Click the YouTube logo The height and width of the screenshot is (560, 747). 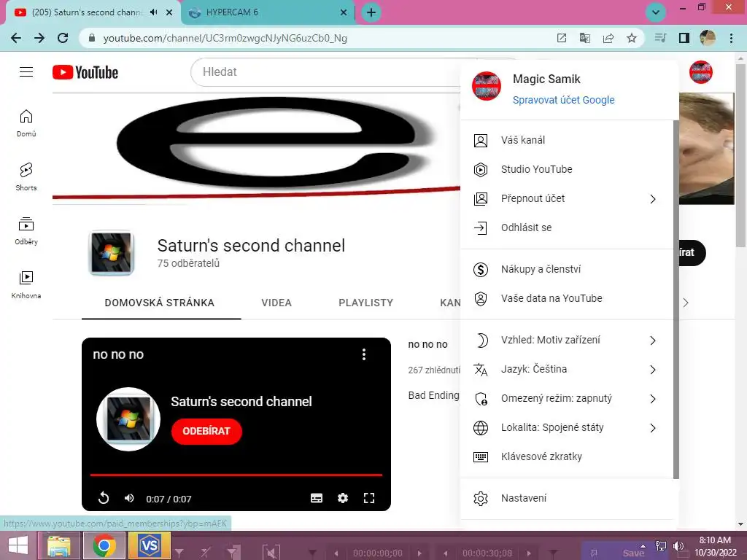coord(85,72)
